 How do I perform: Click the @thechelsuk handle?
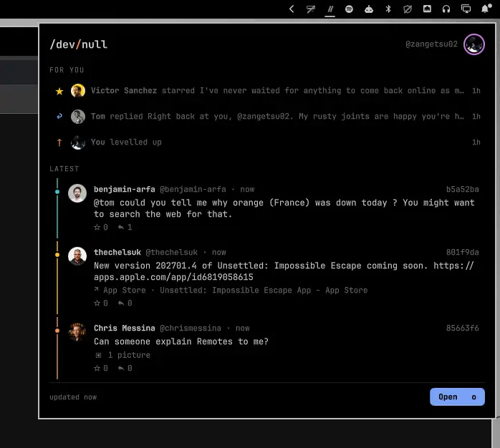pos(171,253)
